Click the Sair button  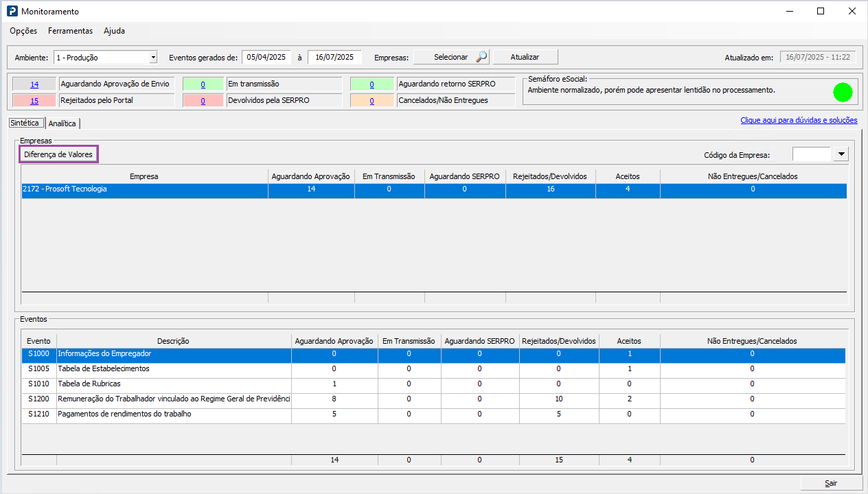[x=831, y=483]
